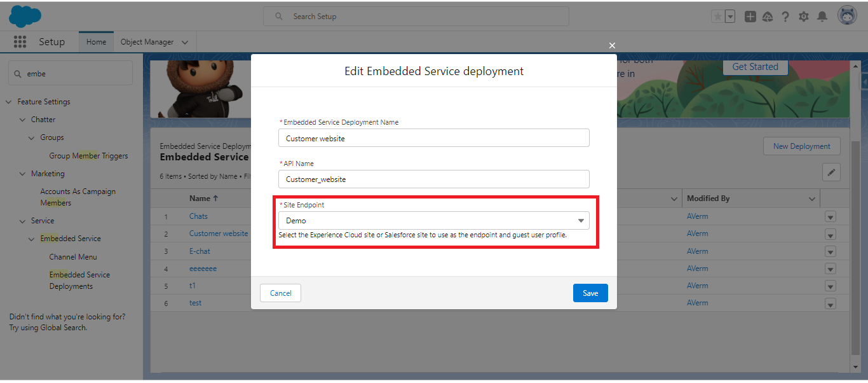This screenshot has width=868, height=383.
Task: Click the New Deployment button
Action: (802, 146)
